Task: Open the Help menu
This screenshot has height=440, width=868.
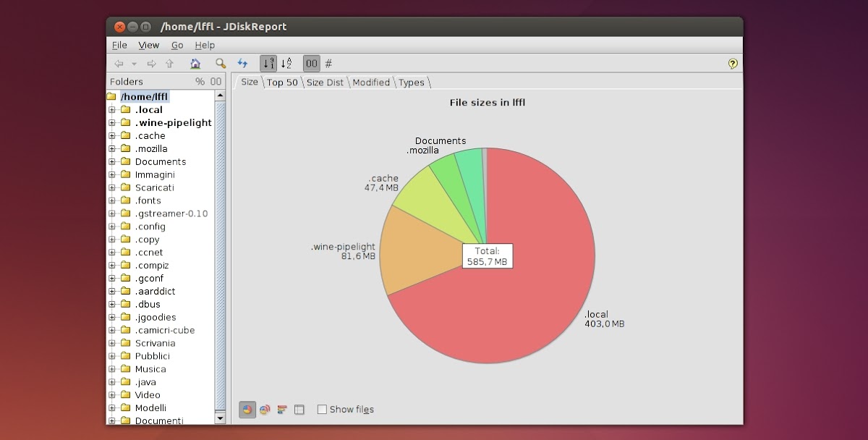Action: click(205, 45)
